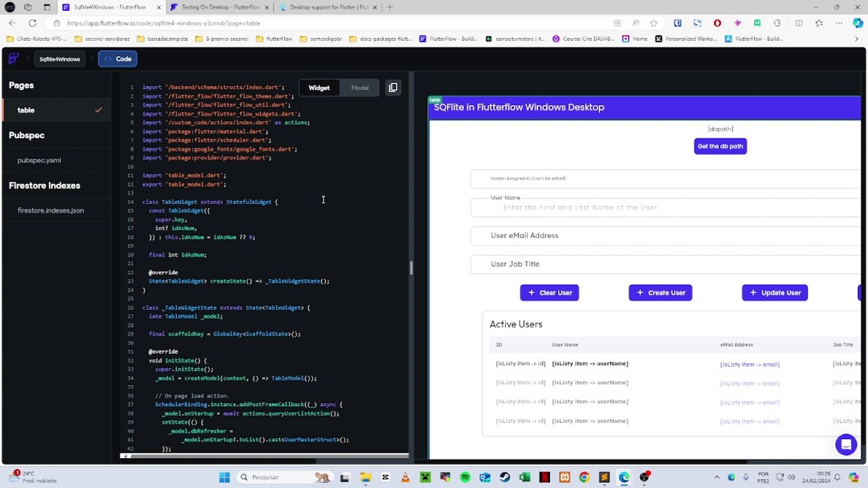Open a new browser tab

pyautogui.click(x=390, y=7)
